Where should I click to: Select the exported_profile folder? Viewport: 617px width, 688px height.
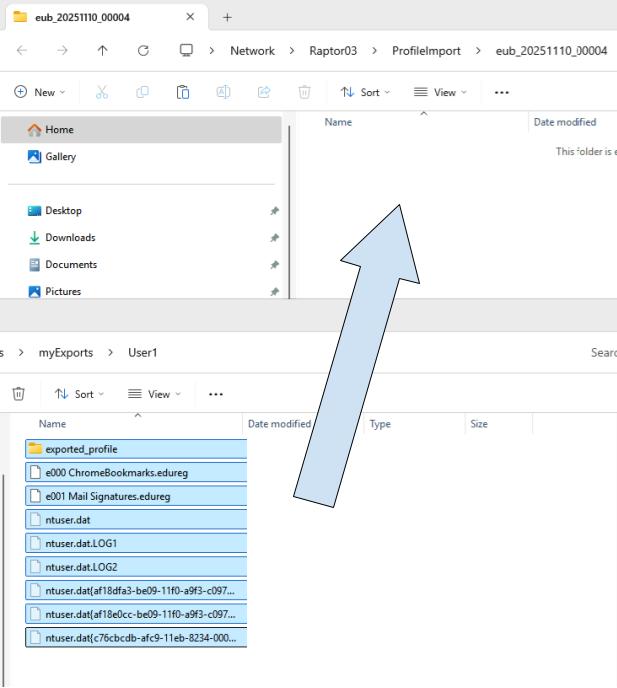coord(81,449)
